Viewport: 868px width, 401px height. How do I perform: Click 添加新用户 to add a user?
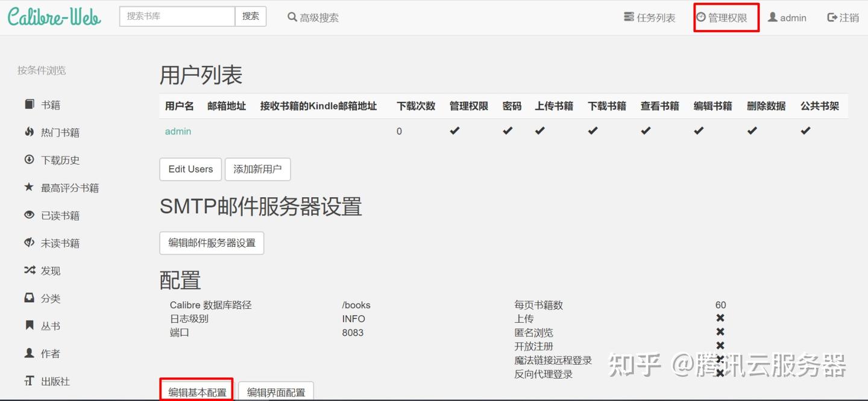(258, 169)
